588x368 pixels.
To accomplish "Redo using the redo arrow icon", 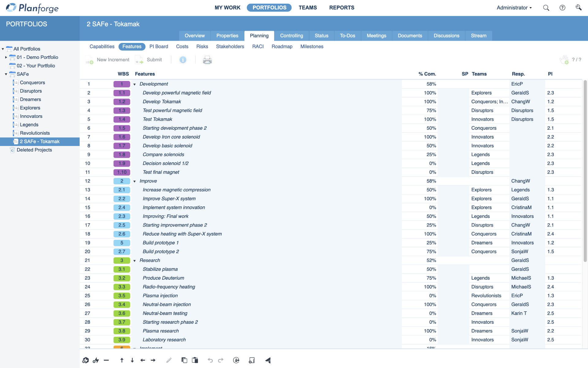I will point(221,360).
